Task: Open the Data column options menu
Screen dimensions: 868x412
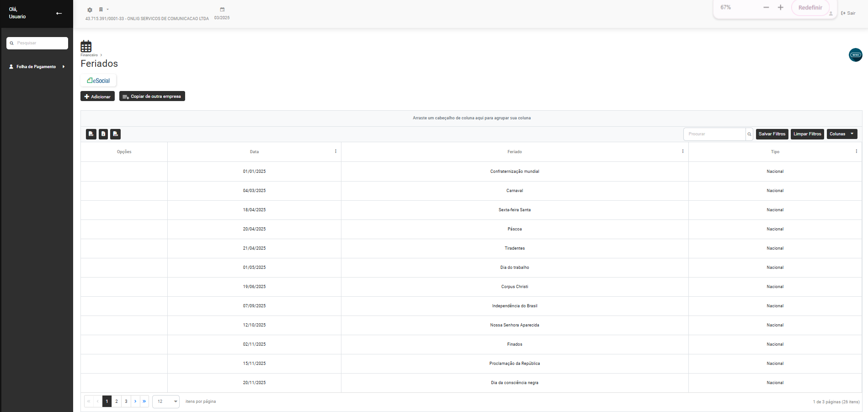Action: click(x=335, y=151)
